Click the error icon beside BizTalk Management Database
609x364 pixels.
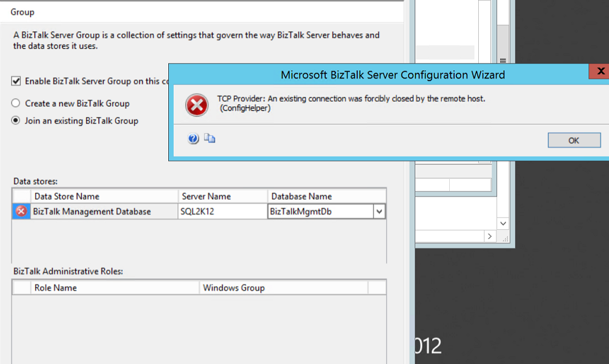(21, 212)
